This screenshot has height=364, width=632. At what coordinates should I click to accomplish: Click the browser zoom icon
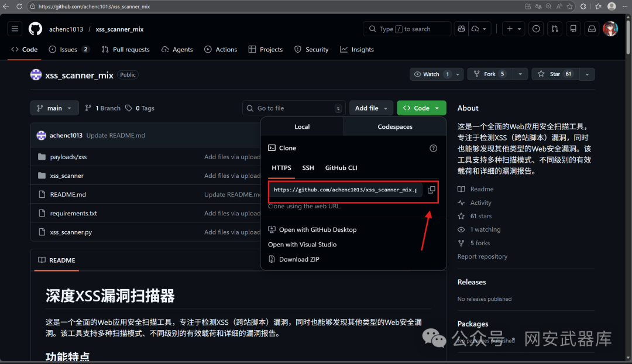[548, 6]
